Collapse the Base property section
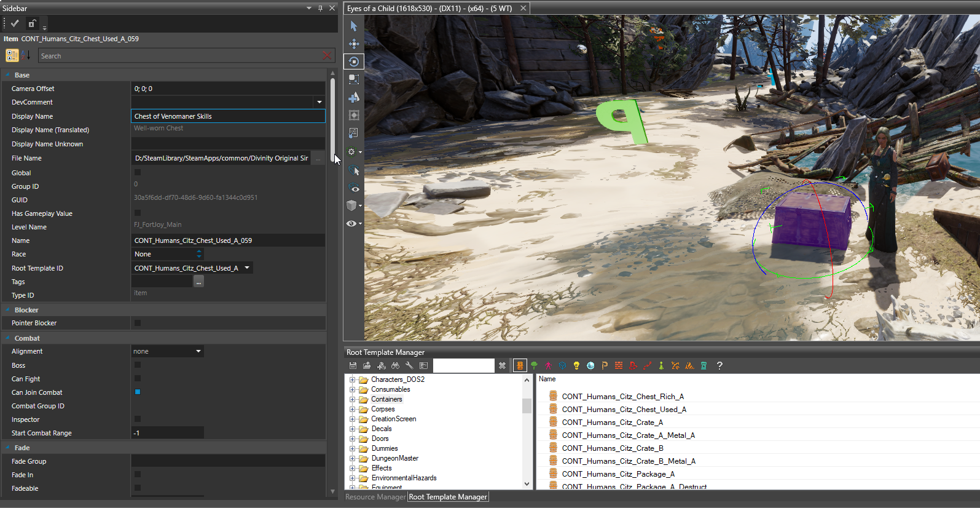This screenshot has width=980, height=508. [8, 75]
